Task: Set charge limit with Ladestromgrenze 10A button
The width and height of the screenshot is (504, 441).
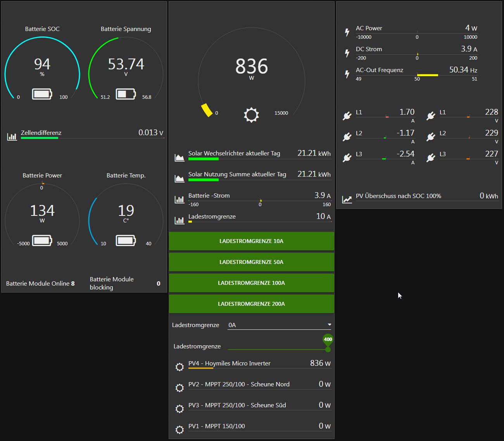Action: (251, 241)
